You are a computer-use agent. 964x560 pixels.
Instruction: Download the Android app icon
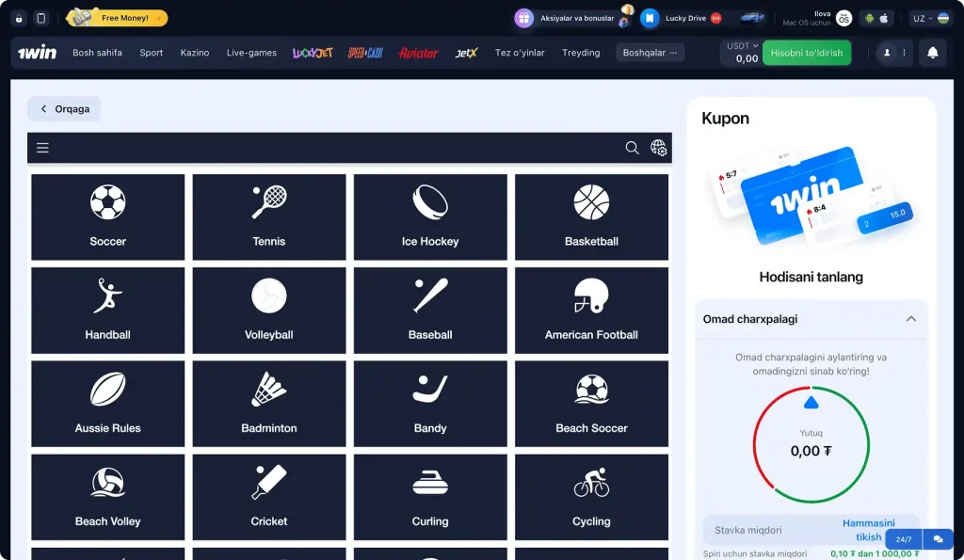coord(869,19)
